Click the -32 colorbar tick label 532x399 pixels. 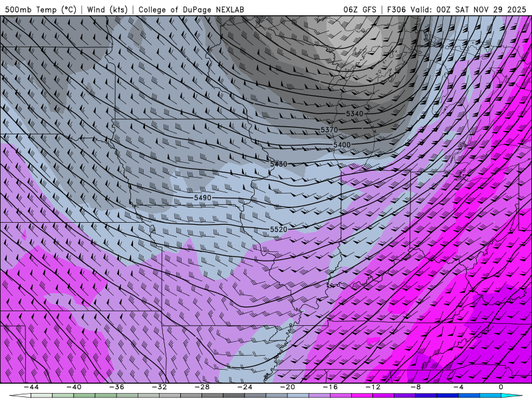(160, 387)
